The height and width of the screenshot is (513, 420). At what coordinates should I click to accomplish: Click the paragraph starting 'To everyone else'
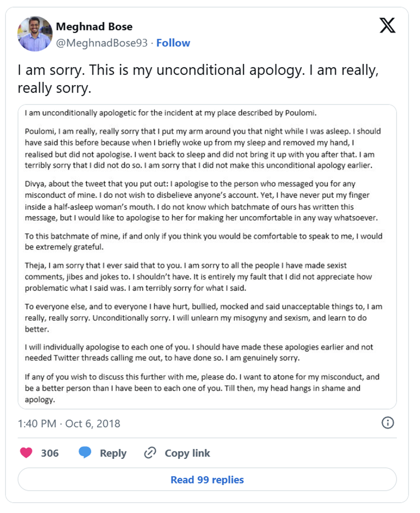tap(203, 318)
